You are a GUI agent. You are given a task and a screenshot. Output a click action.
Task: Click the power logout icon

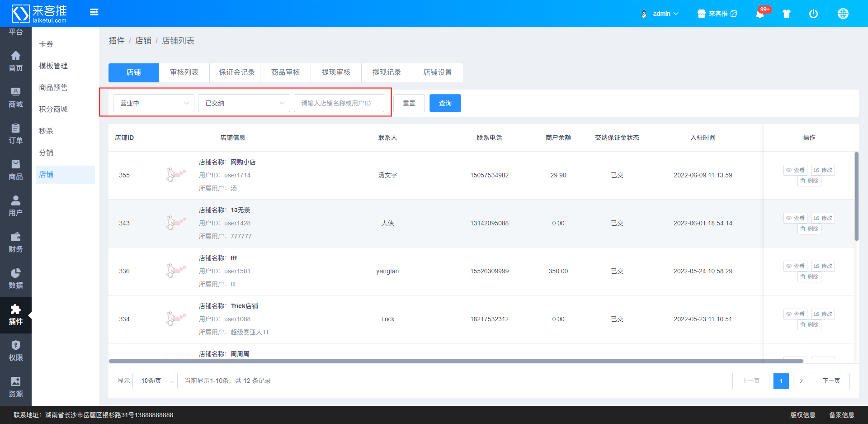(x=813, y=14)
